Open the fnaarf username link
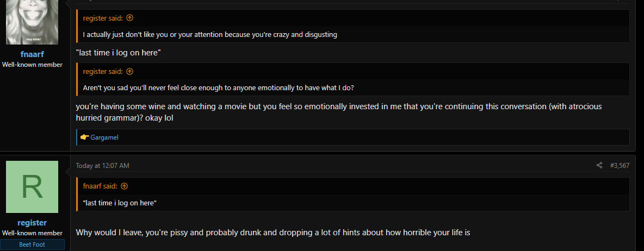The image size is (644, 251). point(32,54)
